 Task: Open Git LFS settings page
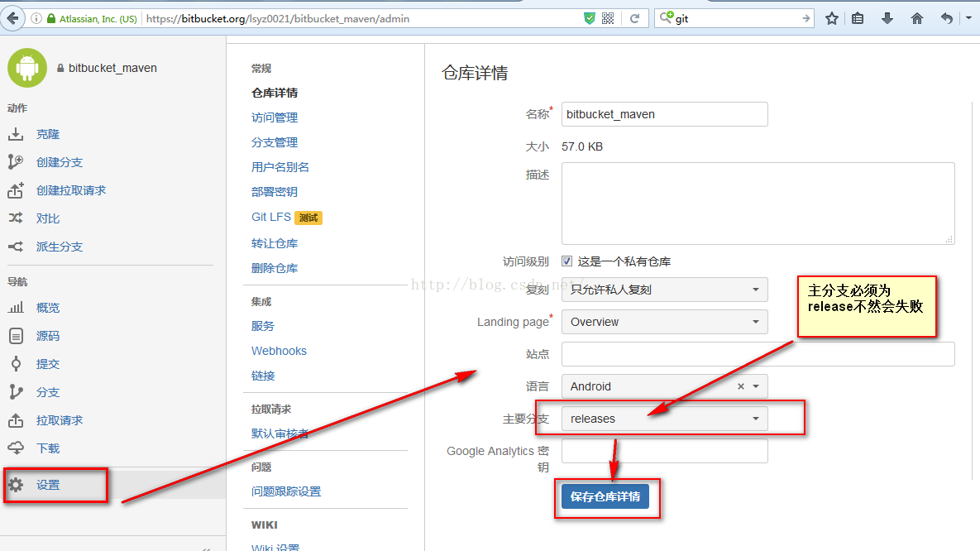[x=271, y=217]
